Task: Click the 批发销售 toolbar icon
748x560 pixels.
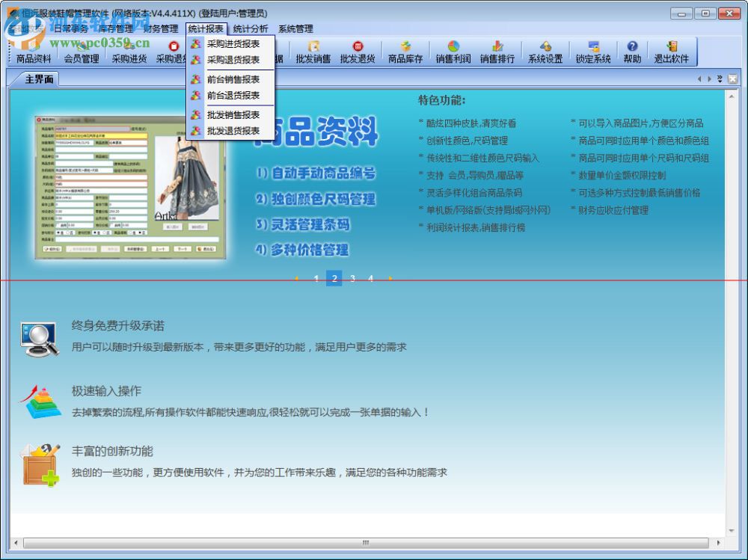Action: 315,54
